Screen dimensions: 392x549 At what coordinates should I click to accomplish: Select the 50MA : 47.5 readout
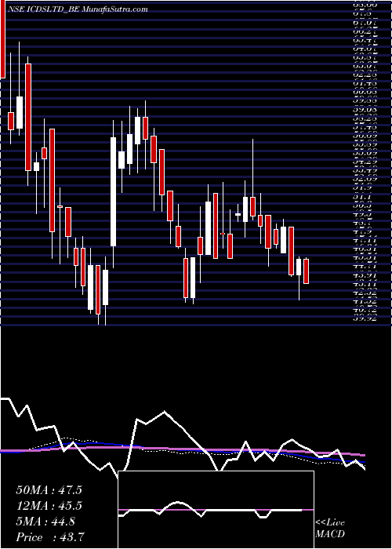point(49,490)
